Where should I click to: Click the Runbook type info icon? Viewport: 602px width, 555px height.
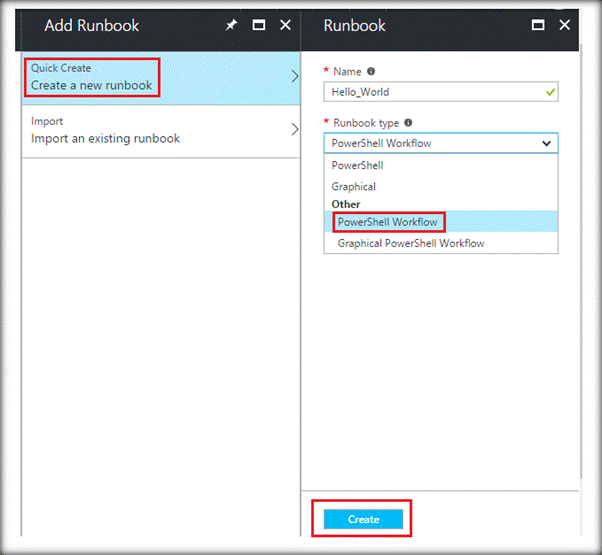pos(408,123)
